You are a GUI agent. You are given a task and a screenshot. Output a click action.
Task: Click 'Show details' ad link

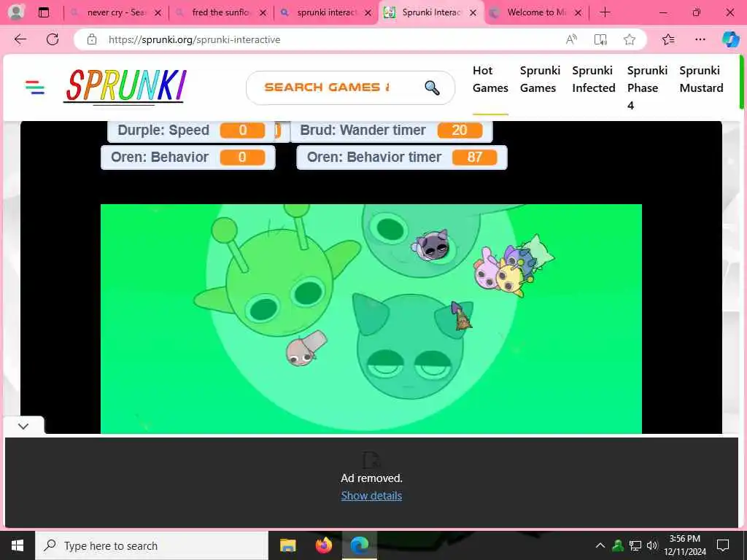(x=371, y=496)
